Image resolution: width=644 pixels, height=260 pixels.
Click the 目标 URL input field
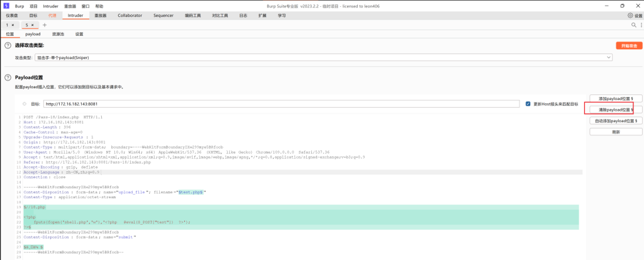point(281,104)
